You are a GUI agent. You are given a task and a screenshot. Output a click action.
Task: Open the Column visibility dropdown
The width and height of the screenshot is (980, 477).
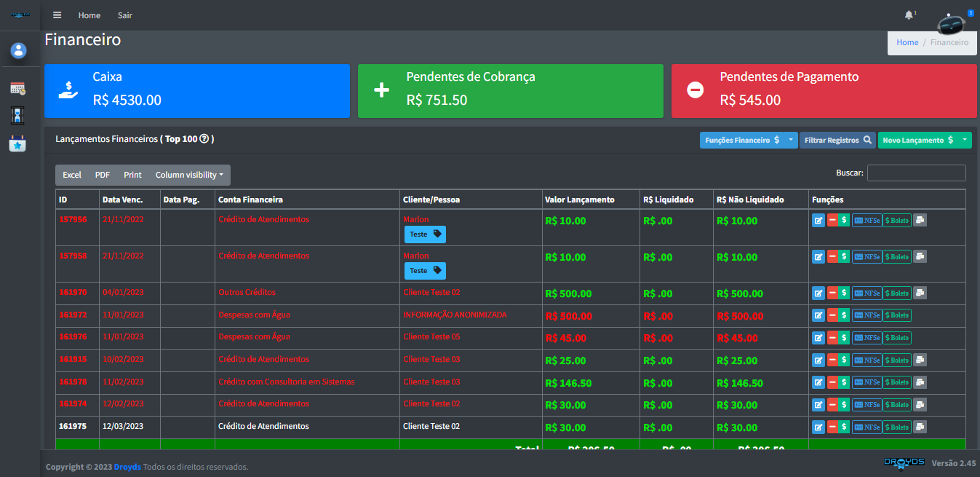[189, 175]
